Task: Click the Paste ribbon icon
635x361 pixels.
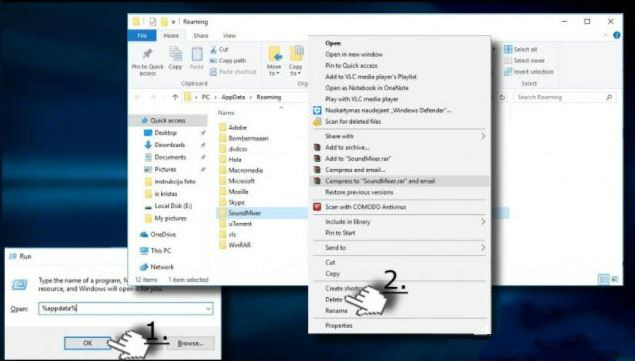Action: coord(196,58)
